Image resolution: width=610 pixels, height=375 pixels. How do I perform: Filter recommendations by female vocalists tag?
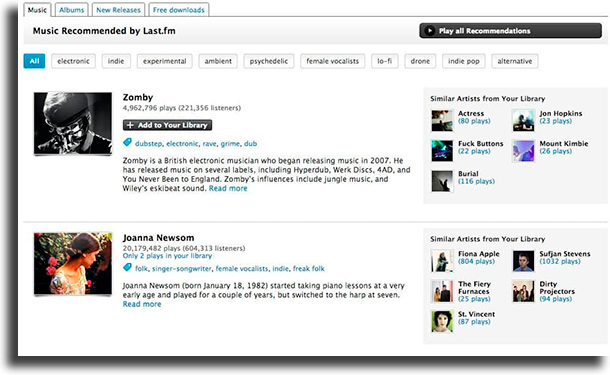(333, 61)
